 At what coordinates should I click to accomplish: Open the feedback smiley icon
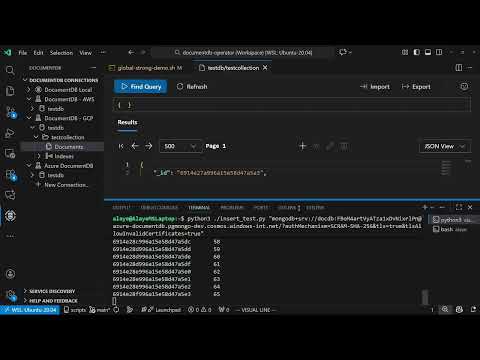tap(464, 87)
